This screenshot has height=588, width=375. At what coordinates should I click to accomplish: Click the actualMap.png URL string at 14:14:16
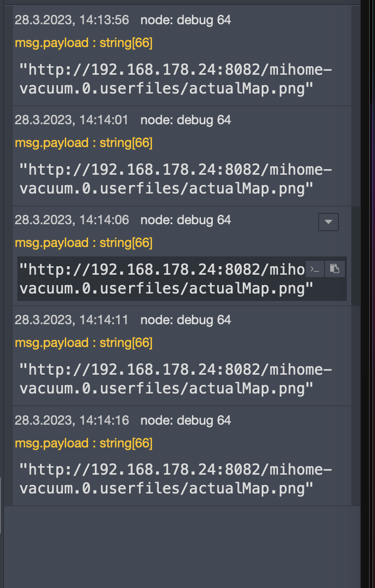[176, 479]
